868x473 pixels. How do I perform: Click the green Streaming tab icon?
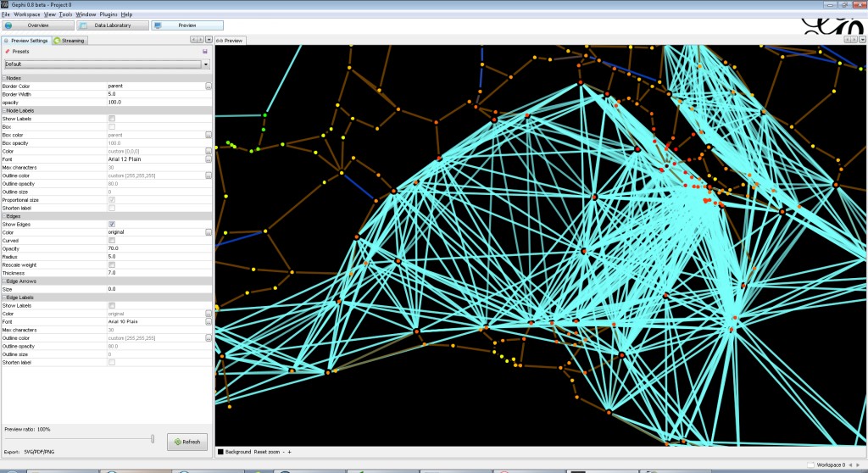[57, 41]
